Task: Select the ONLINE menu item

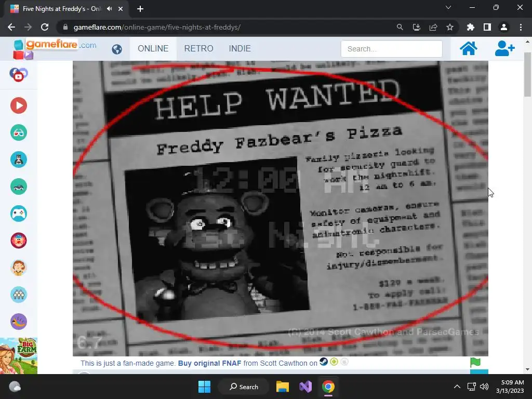Action: point(153,48)
